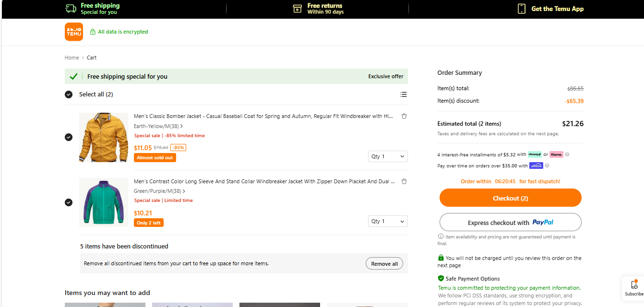644x307 pixels.
Task: Click the Affirm info question mark icon
Action: coord(547,165)
